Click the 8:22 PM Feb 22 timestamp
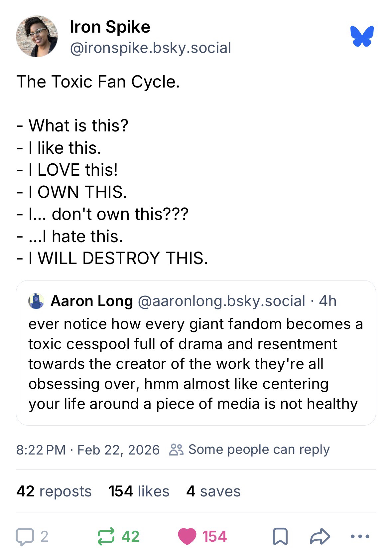This screenshot has width=392, height=554. (88, 450)
